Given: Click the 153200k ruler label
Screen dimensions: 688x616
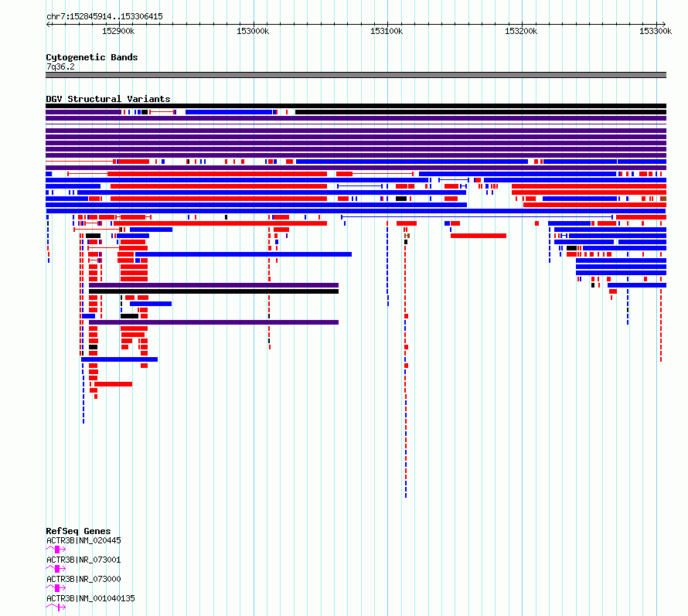Looking at the screenshot, I should pos(521,31).
